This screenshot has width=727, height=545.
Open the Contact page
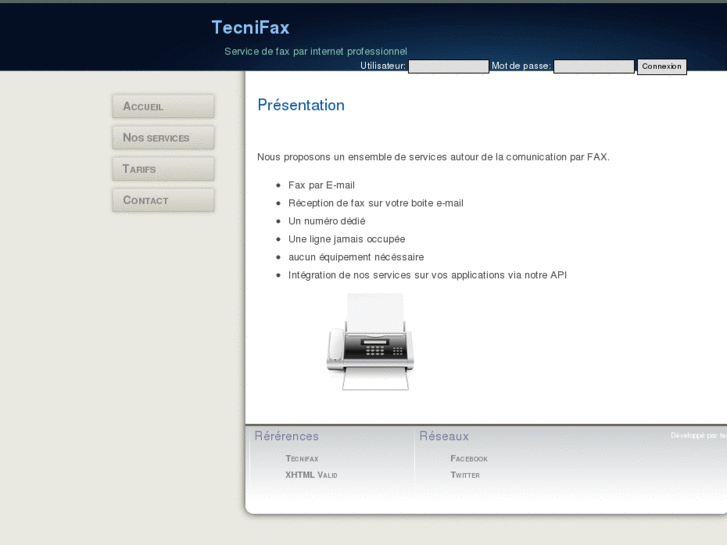tap(163, 200)
